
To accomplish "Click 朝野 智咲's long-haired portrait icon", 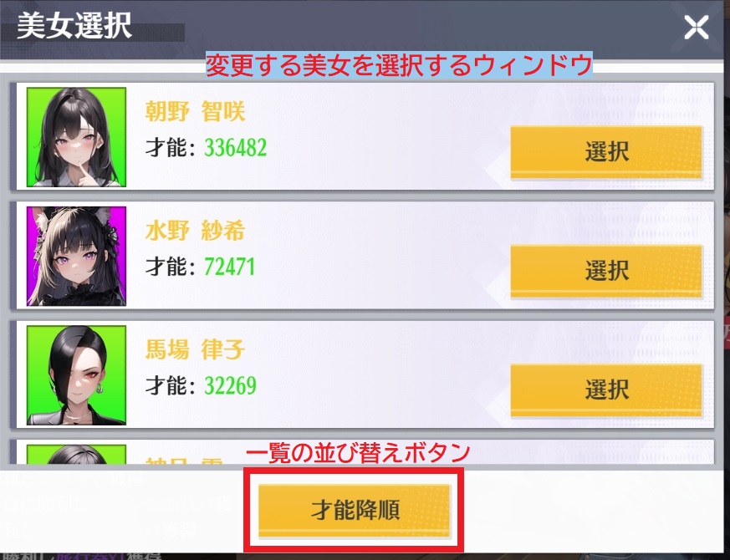I will pyautogui.click(x=76, y=137).
